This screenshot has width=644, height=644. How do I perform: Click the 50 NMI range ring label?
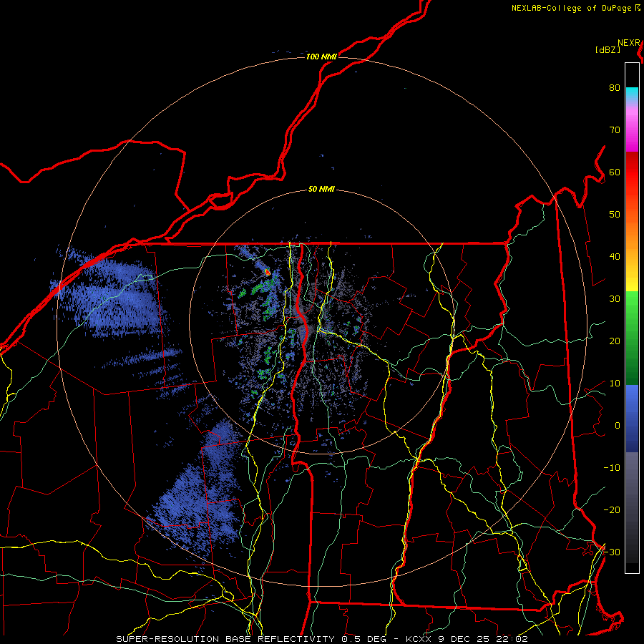pyautogui.click(x=321, y=190)
